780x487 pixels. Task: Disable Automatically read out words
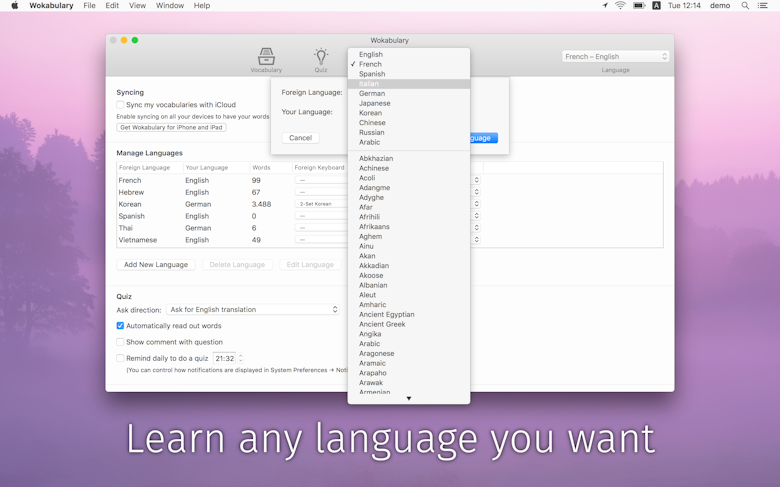tap(120, 326)
